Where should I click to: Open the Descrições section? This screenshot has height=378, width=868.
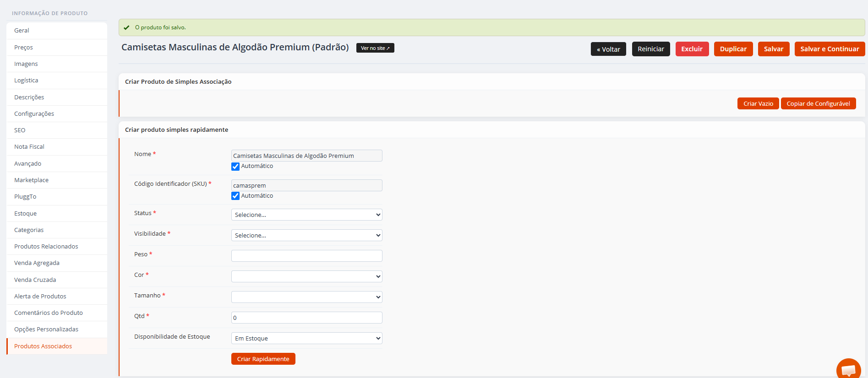(57, 97)
